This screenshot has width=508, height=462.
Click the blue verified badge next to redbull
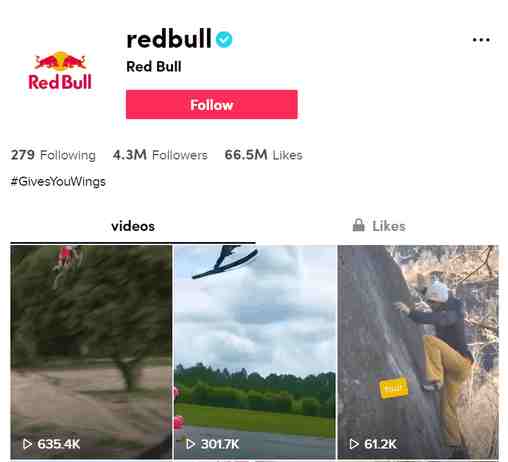point(224,39)
